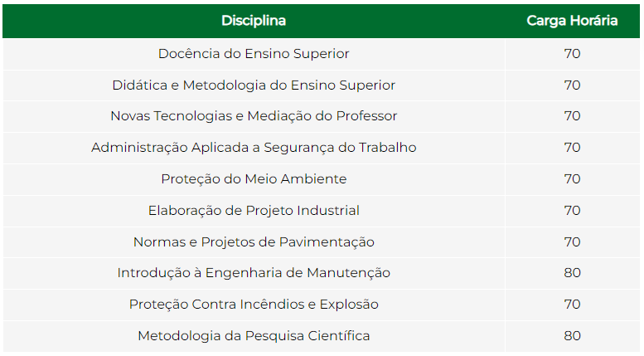
Task: Select Administração Aplicada a Segurança do Trabalho
Action: [x=254, y=148]
